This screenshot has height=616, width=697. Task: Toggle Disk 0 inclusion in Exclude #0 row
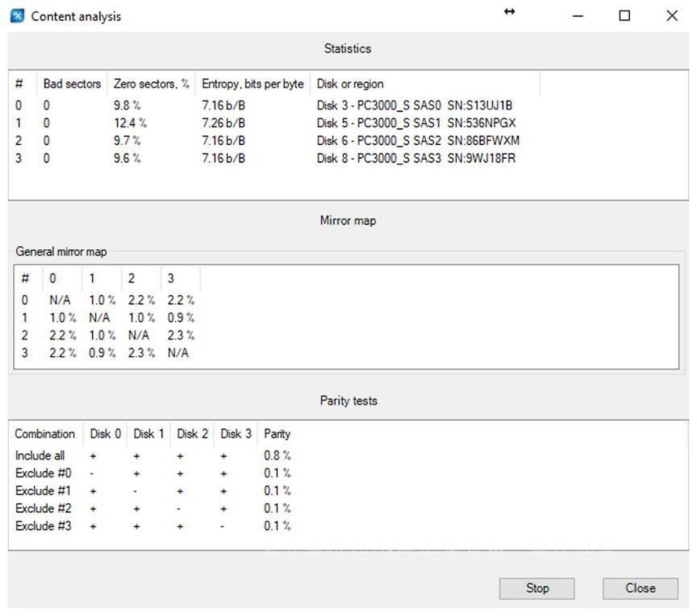[x=91, y=473]
